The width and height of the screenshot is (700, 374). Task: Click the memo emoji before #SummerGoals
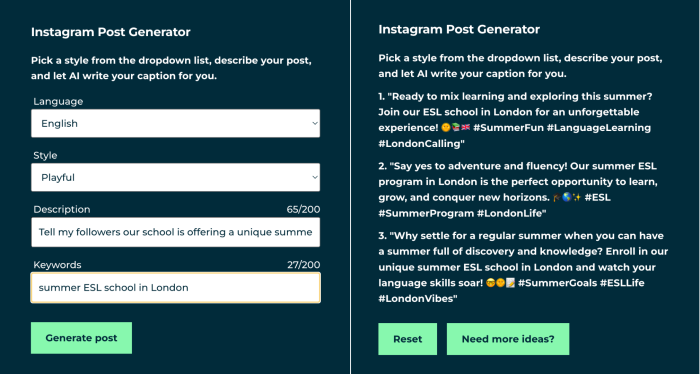tap(510, 283)
